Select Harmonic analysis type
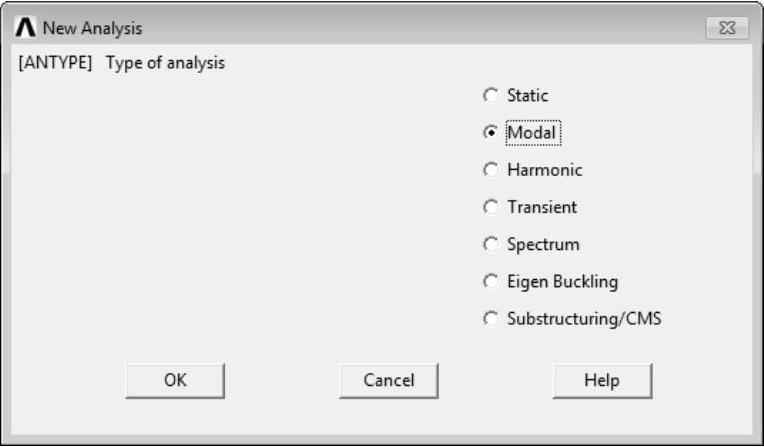This screenshot has height=447, width=764. (490, 170)
